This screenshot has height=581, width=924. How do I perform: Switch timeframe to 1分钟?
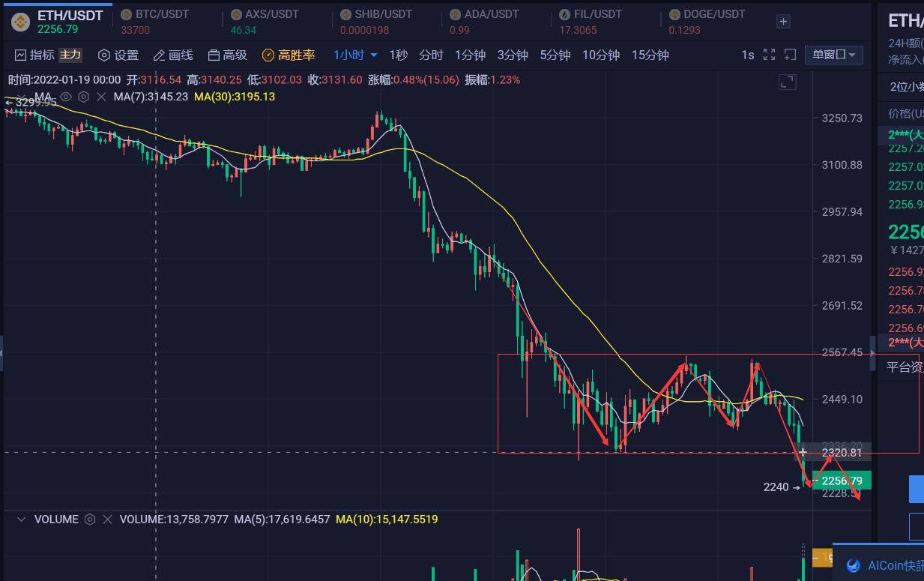coord(470,55)
